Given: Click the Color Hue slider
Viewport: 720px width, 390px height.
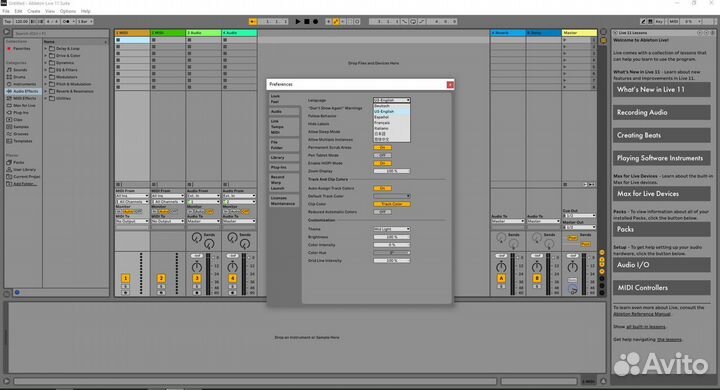Looking at the screenshot, I should click(392, 253).
